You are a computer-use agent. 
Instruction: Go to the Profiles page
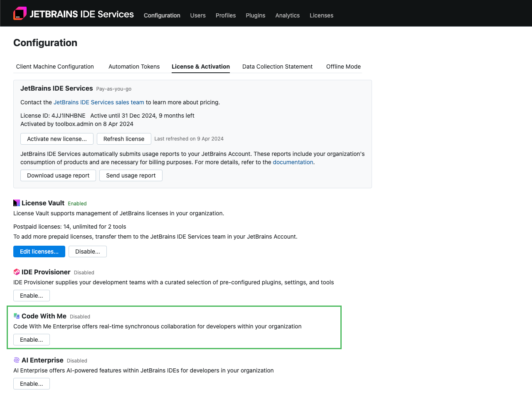click(226, 15)
